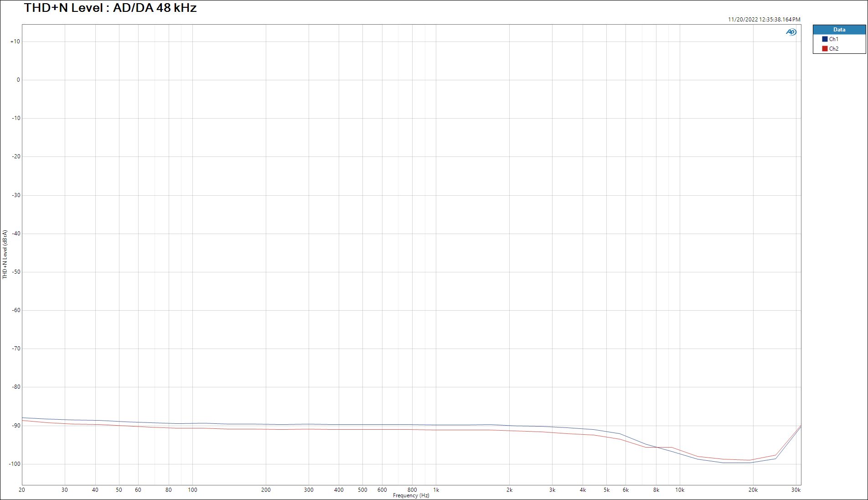This screenshot has width=868, height=500.
Task: Click the Frequency (Hz) axis title
Action: (411, 495)
